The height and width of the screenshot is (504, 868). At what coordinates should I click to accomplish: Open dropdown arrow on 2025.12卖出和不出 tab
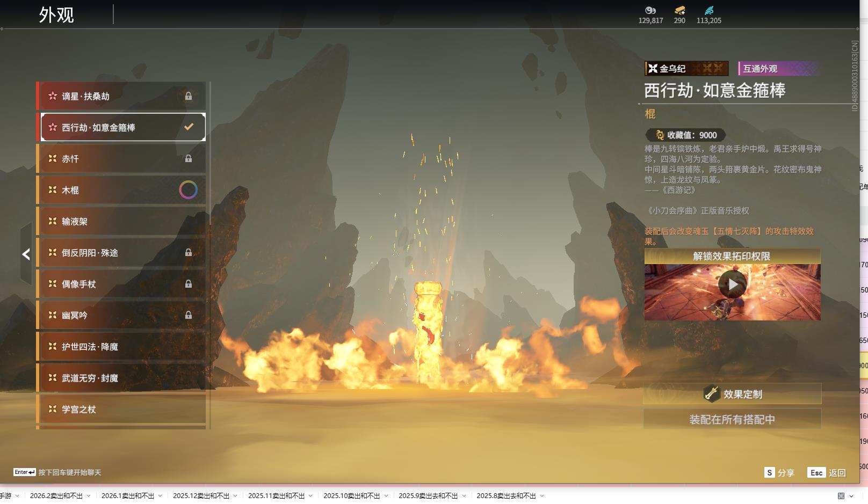pyautogui.click(x=235, y=496)
